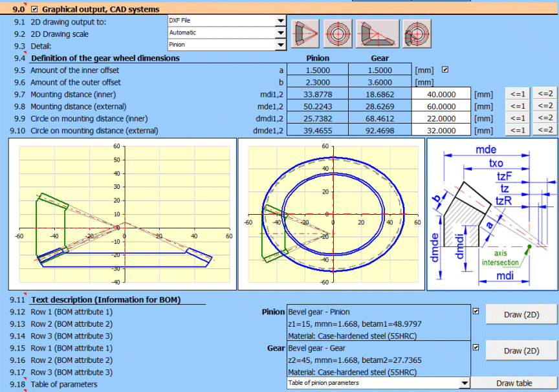Click <=2 for Circle on mounting distance (external)

pos(545,130)
